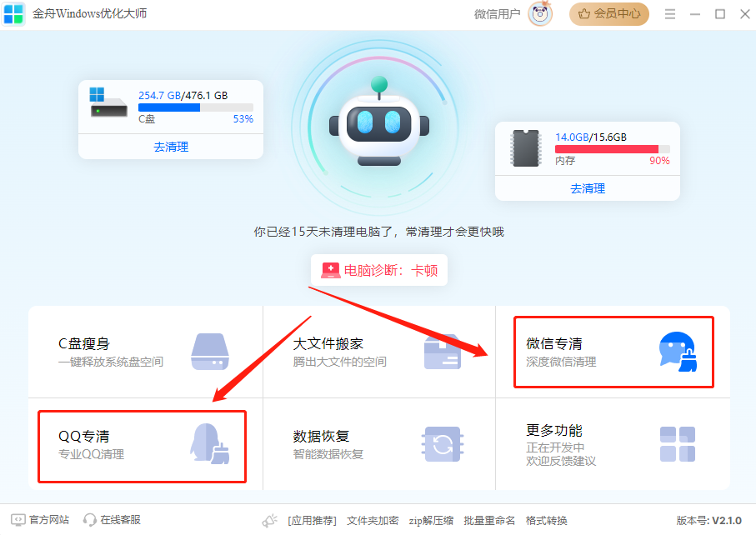The height and width of the screenshot is (535, 756).
Task: Click the memory chip icon
Action: pyautogui.click(x=526, y=148)
